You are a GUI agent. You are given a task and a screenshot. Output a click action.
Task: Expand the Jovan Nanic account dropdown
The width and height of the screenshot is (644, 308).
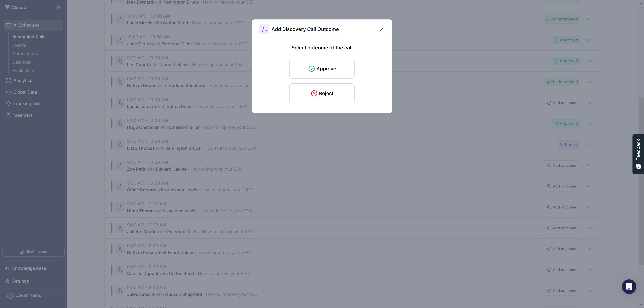coord(33,295)
